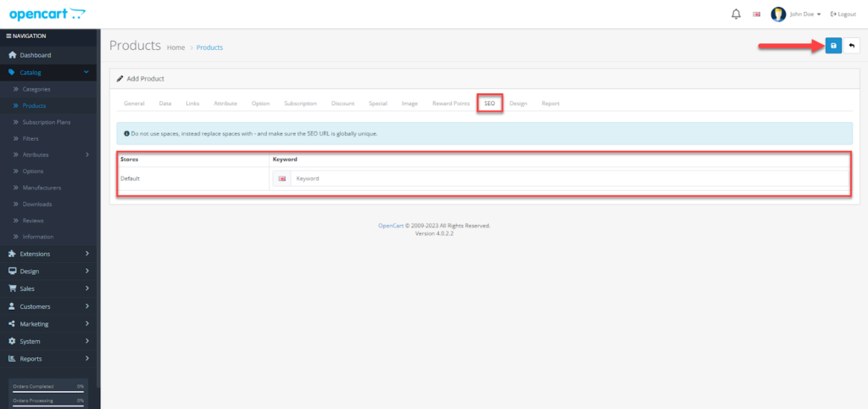Expand the Reports menu
The width and height of the screenshot is (868, 409).
[x=48, y=359]
